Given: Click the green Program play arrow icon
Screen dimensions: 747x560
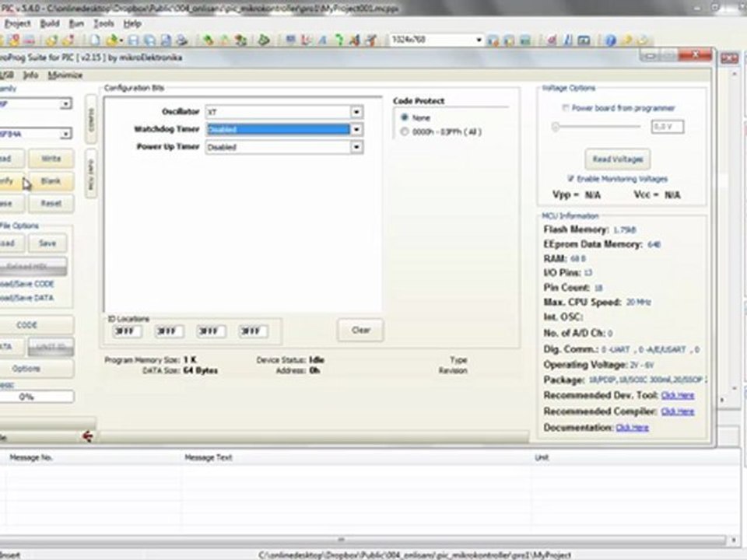Looking at the screenshot, I should pyautogui.click(x=264, y=40).
